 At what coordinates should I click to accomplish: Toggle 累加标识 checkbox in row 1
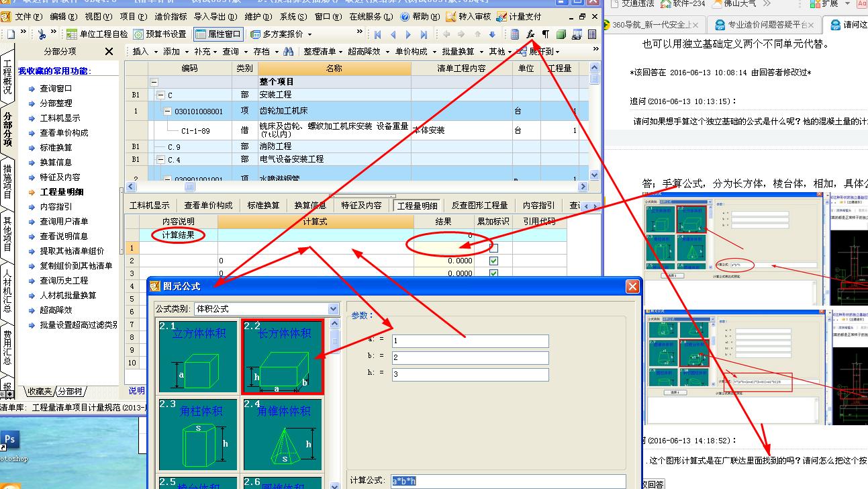point(494,248)
